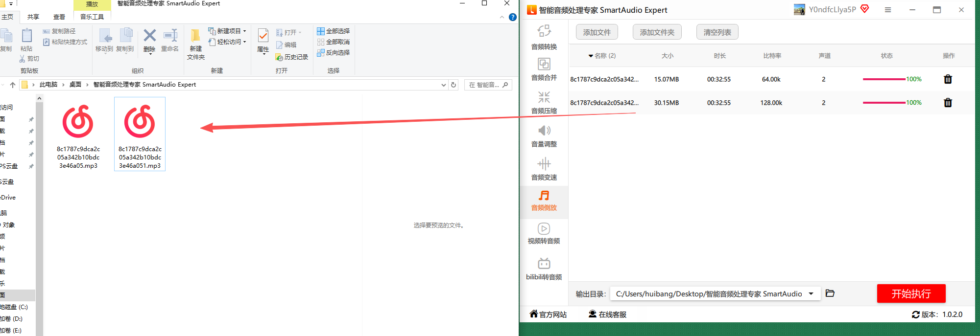Delete the 15.07MB file from list
980x336 pixels.
[x=948, y=79]
